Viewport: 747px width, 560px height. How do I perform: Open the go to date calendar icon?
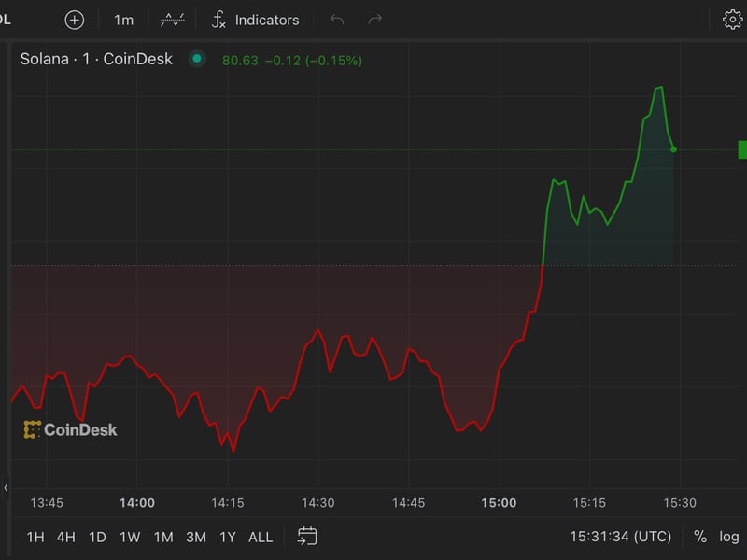(307, 536)
